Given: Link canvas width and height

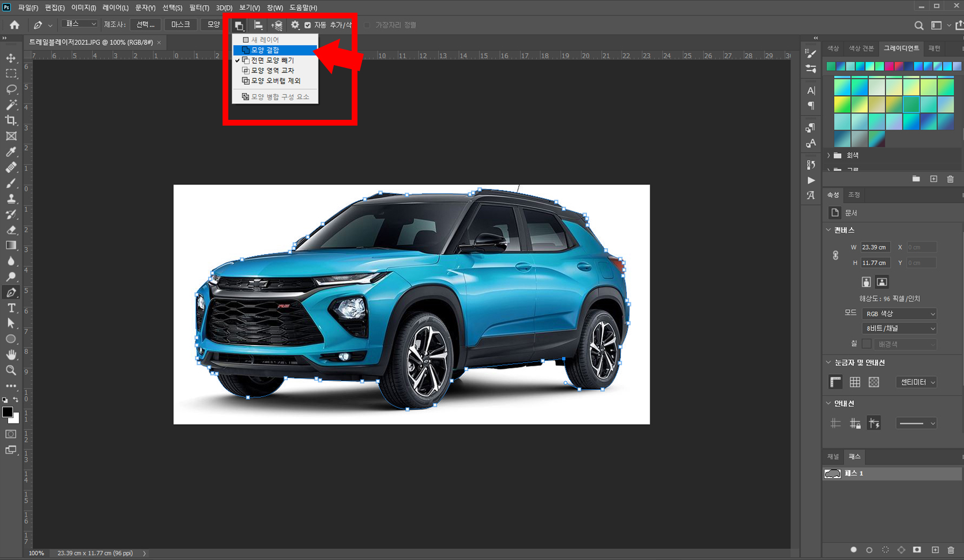Looking at the screenshot, I should click(835, 255).
